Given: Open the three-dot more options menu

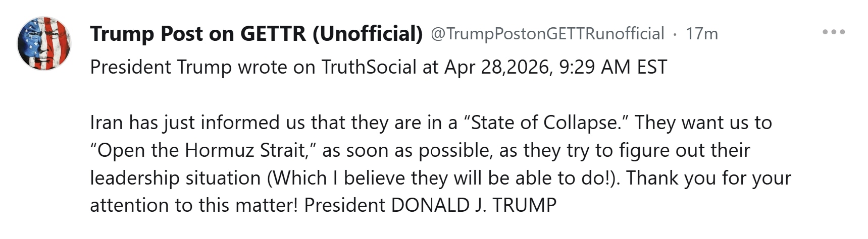Looking at the screenshot, I should [833, 32].
